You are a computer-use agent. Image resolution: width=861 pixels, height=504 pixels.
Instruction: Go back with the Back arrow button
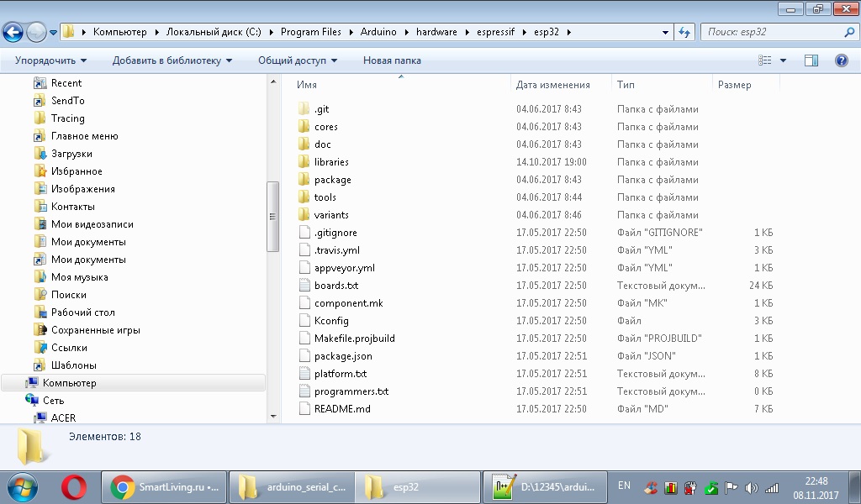coord(13,32)
